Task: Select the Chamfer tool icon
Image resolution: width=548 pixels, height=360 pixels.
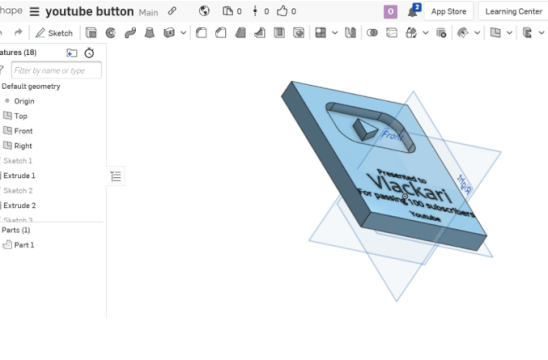Action: (x=221, y=33)
